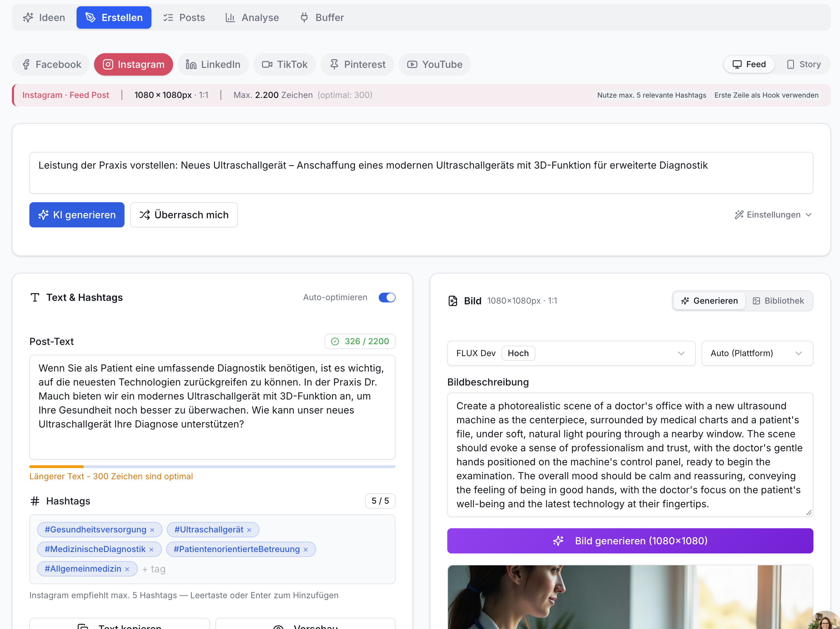This screenshot has width=840, height=629.
Task: Remove the #Ultraschallgerät hashtag
Action: (x=249, y=530)
